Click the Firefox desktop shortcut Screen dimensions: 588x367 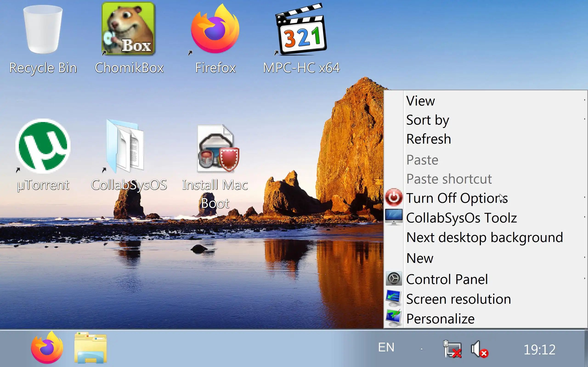click(215, 29)
